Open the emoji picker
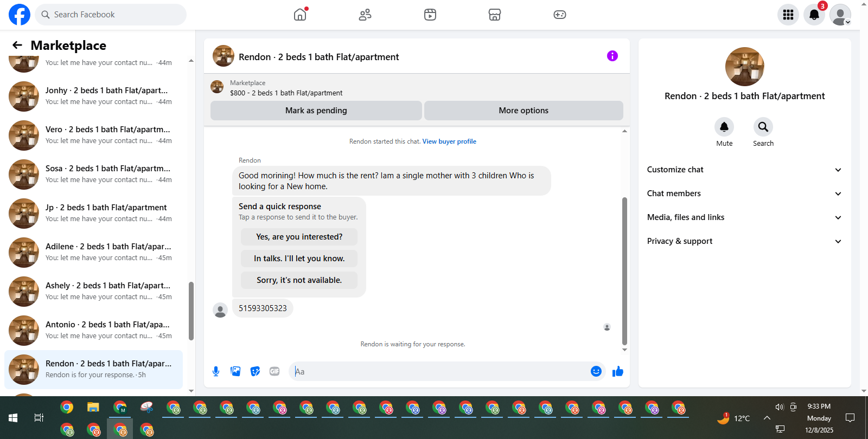Screen dimensions: 868x439 [596, 371]
